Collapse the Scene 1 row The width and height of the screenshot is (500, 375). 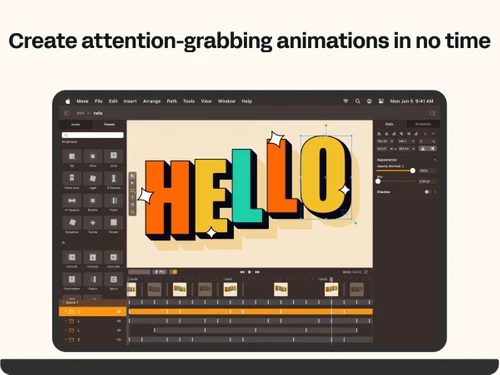pyautogui.click(x=63, y=302)
